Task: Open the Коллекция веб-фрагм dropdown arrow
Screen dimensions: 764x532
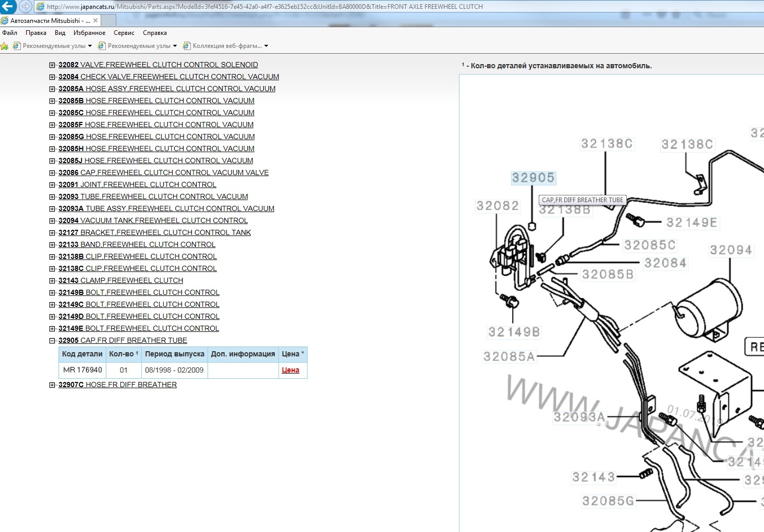Action: click(266, 46)
